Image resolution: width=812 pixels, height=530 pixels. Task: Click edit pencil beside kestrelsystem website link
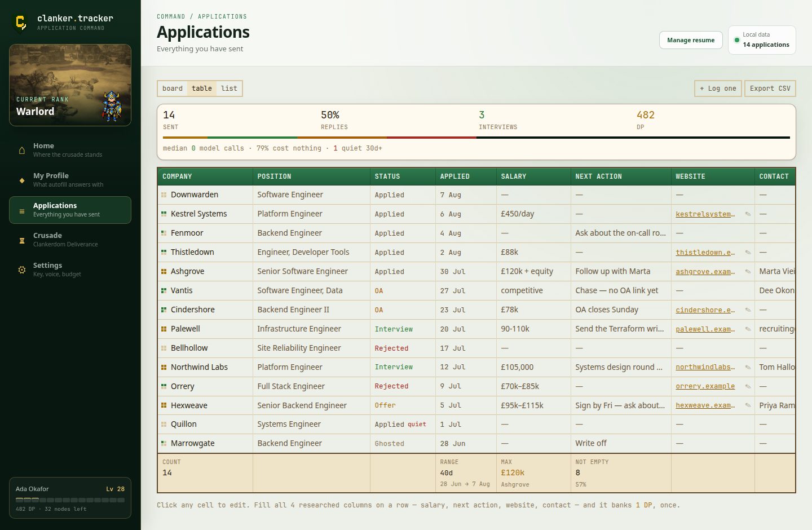pos(748,214)
